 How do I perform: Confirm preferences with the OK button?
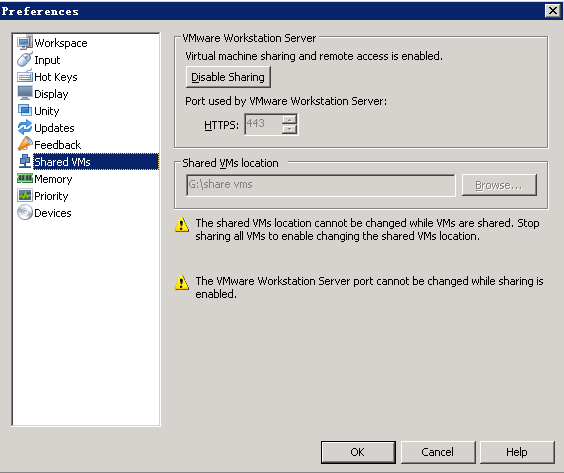point(358,452)
